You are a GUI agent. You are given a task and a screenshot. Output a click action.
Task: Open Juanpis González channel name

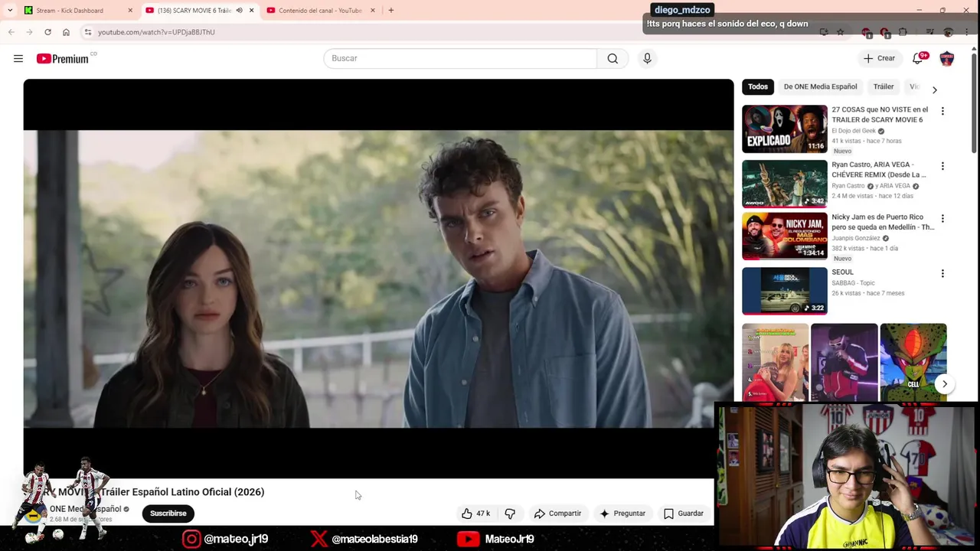856,238
